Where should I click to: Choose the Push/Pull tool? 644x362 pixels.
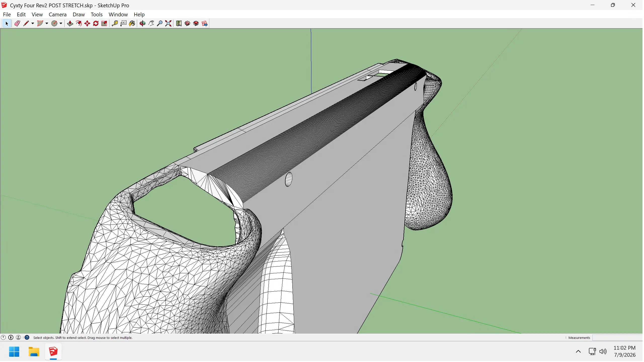[x=70, y=24]
